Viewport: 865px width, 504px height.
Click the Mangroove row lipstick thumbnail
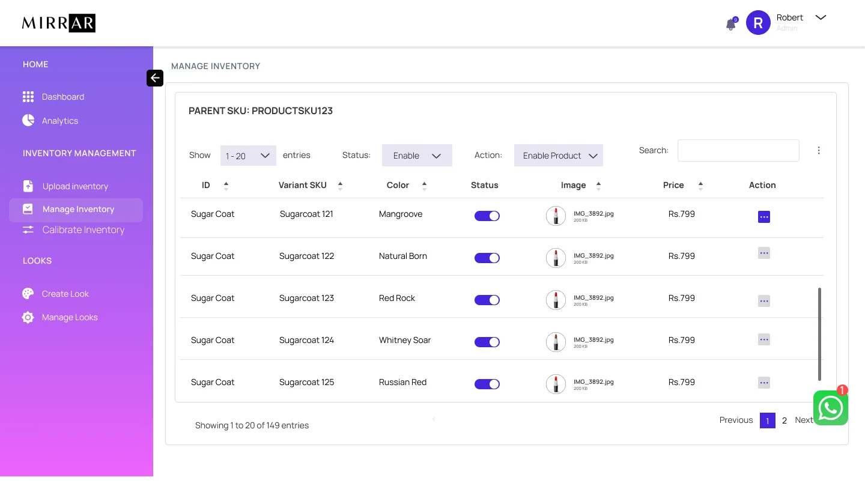tap(556, 216)
